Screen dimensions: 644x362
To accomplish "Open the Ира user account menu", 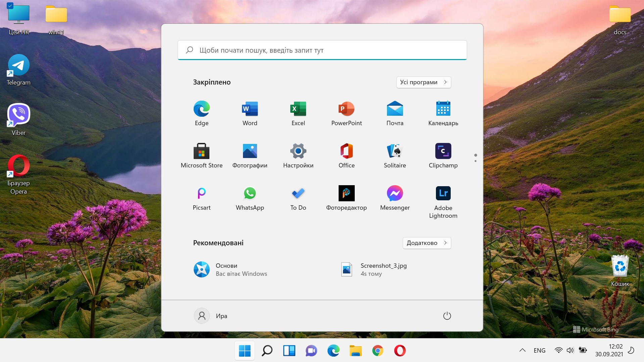I will point(211,316).
